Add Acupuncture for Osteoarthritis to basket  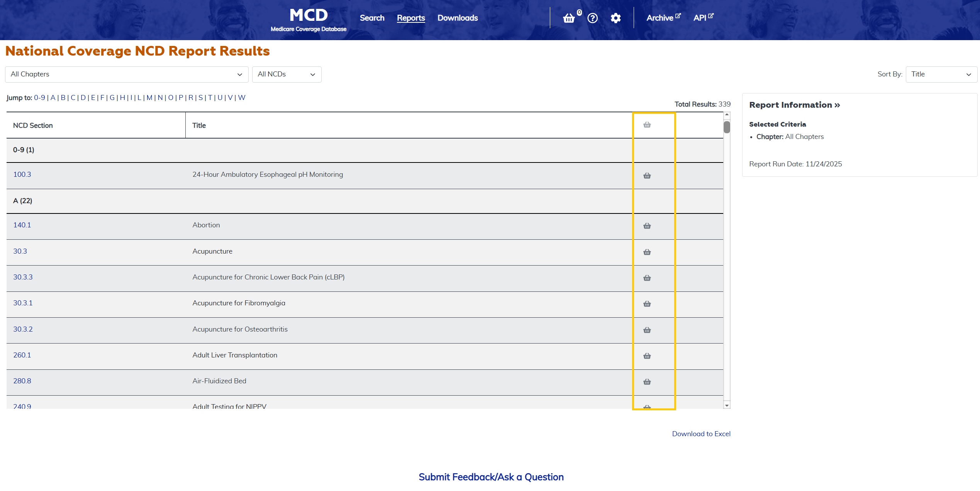point(647,330)
